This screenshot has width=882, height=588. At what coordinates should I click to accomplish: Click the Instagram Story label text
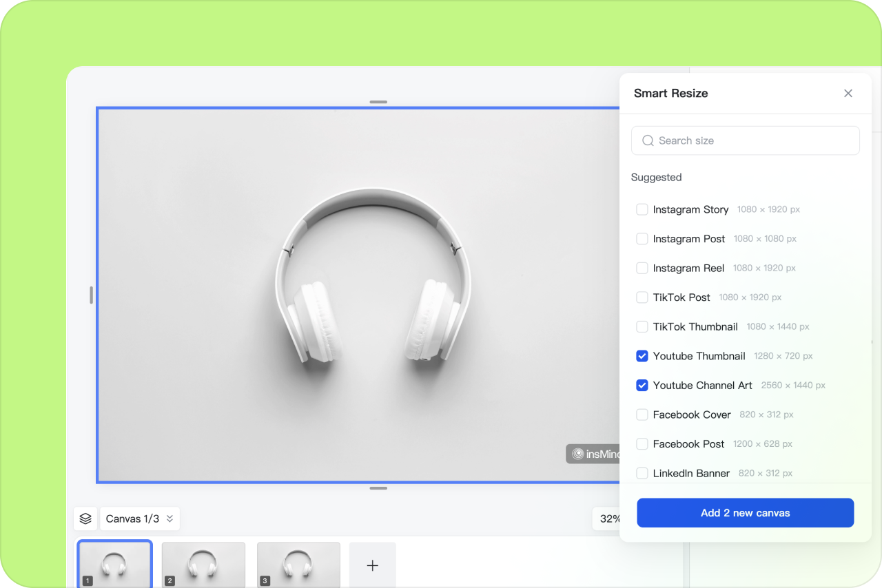690,209
